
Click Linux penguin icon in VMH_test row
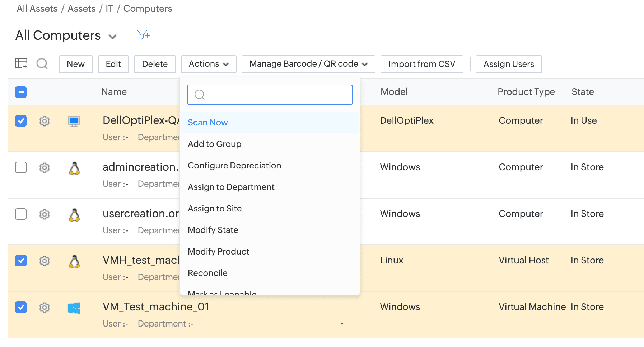click(x=74, y=261)
